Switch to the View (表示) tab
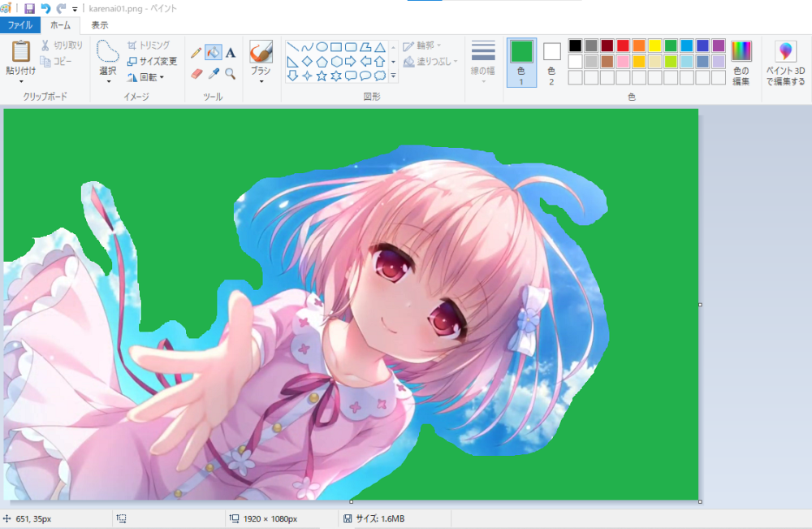The width and height of the screenshot is (812, 529). tap(99, 25)
